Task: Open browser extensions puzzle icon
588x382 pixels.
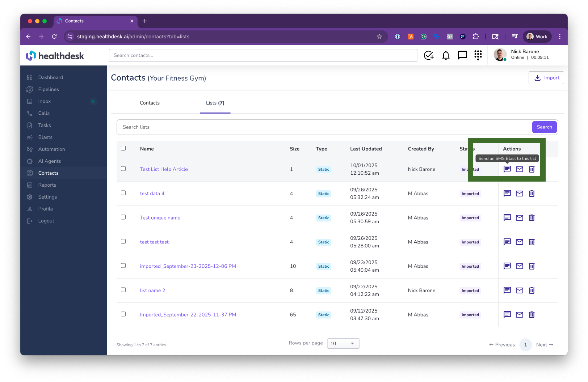Action: click(x=476, y=37)
